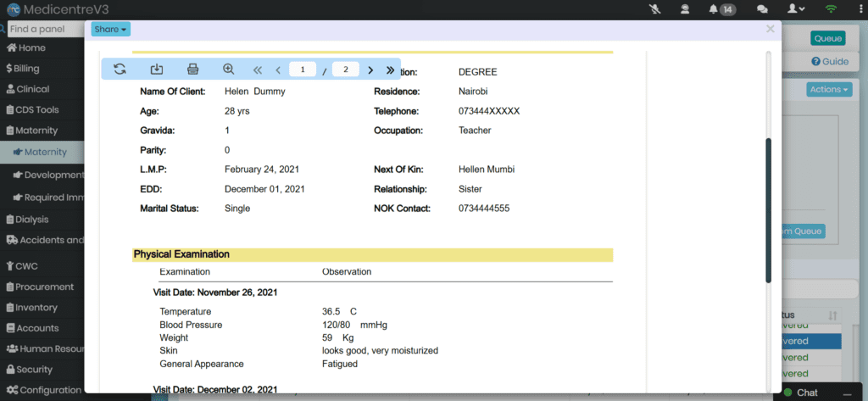Click the Physical Examination section header
Viewport: 868px width, 401px height.
(x=373, y=255)
